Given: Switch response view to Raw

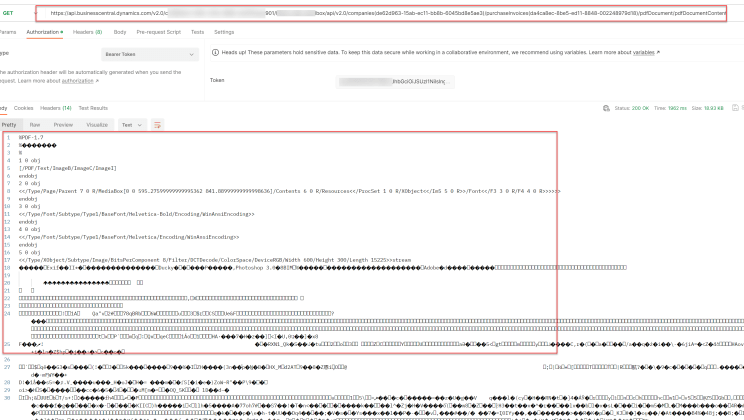Looking at the screenshot, I should point(35,125).
